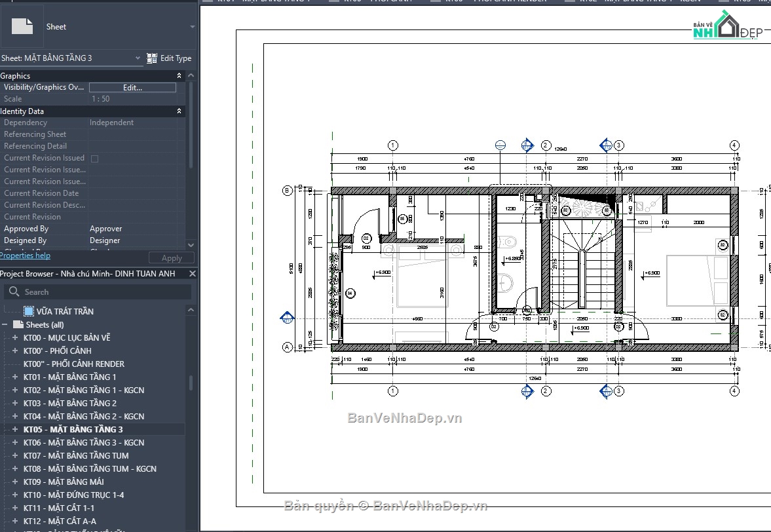Screen dimensions: 771x532
Task: Select KT07 - MẶT BẰNG TẦNG TUM sheet
Action: click(x=76, y=456)
